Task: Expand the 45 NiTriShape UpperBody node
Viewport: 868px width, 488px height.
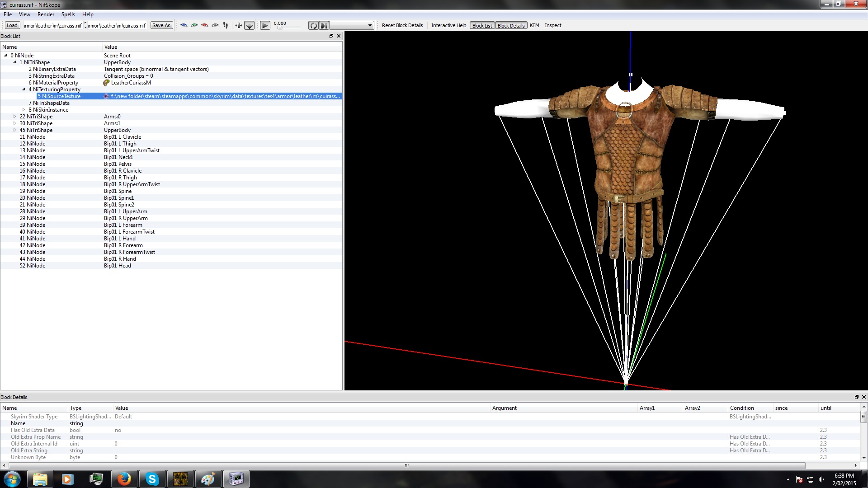Action: [x=14, y=130]
